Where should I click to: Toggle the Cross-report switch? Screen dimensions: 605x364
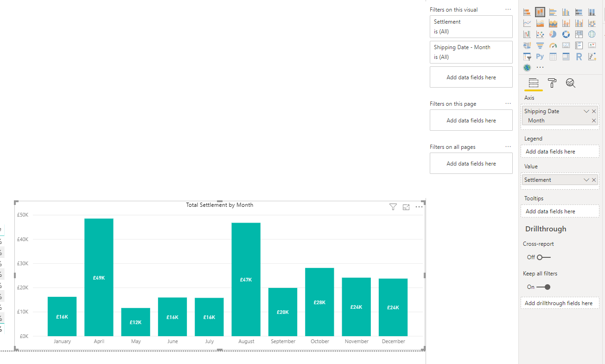(544, 257)
